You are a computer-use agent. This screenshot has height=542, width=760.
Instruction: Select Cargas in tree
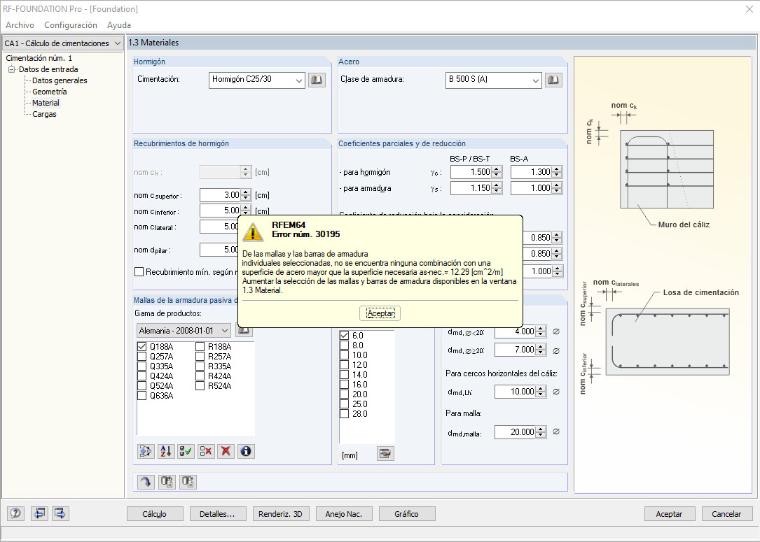(44, 114)
